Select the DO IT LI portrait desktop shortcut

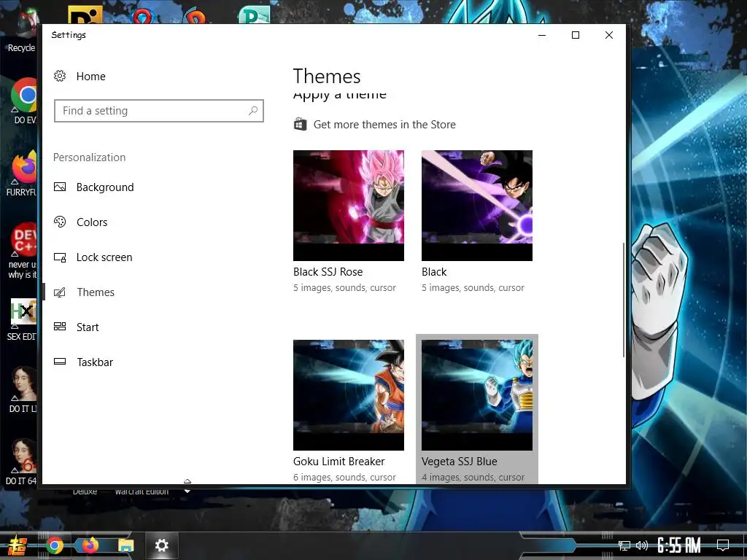click(23, 389)
